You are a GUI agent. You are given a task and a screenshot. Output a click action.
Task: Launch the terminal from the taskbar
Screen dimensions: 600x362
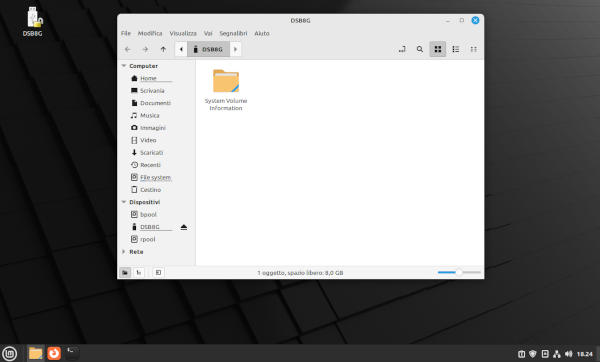pos(72,353)
